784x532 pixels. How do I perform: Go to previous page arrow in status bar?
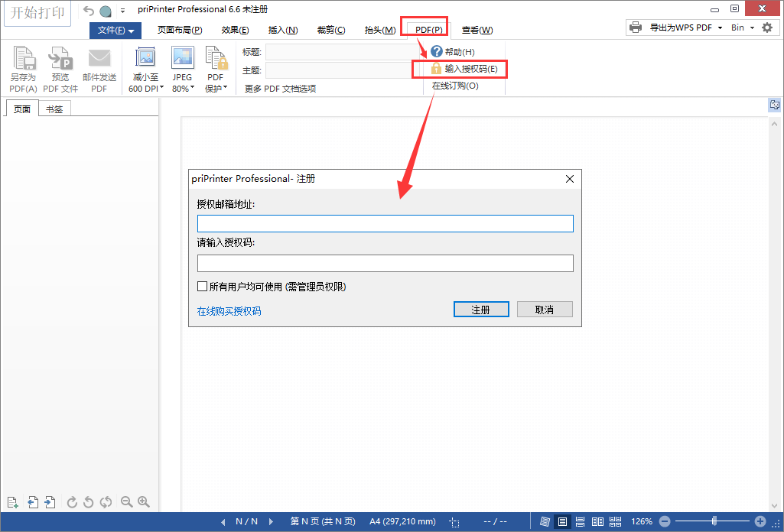(x=223, y=522)
